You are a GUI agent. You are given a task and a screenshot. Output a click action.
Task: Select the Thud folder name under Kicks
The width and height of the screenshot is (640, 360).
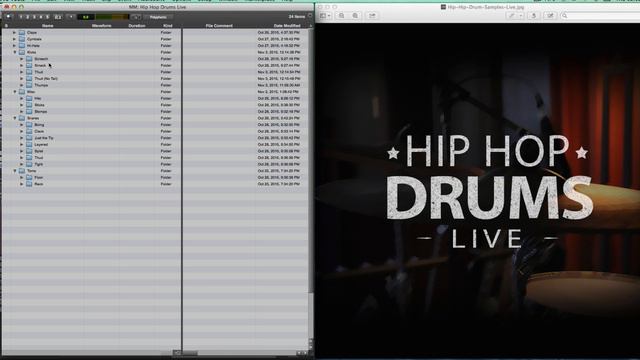(39, 72)
